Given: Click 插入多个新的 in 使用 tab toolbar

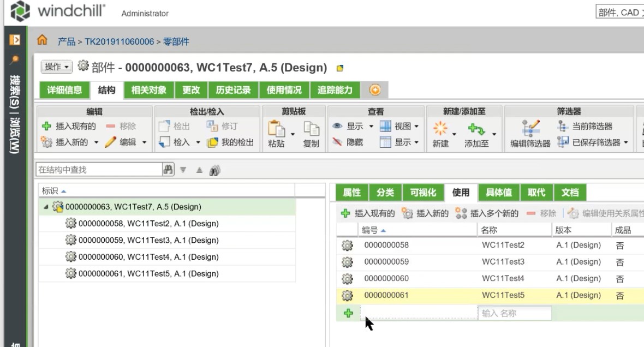Looking at the screenshot, I should coord(487,213).
